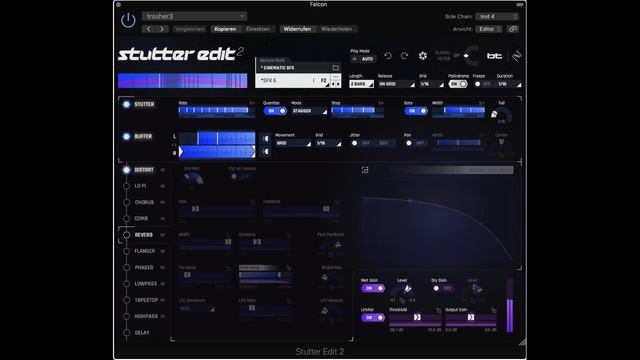Click the Wet Gain Level knob

402,291
